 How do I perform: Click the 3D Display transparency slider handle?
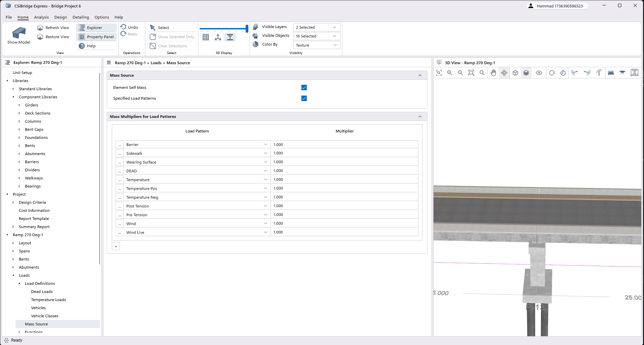(x=247, y=29)
